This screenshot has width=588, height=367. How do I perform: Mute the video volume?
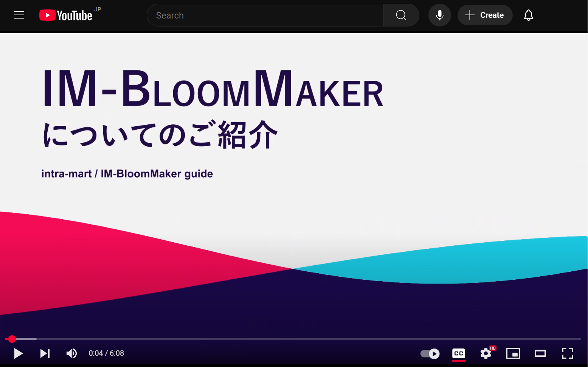click(x=71, y=353)
